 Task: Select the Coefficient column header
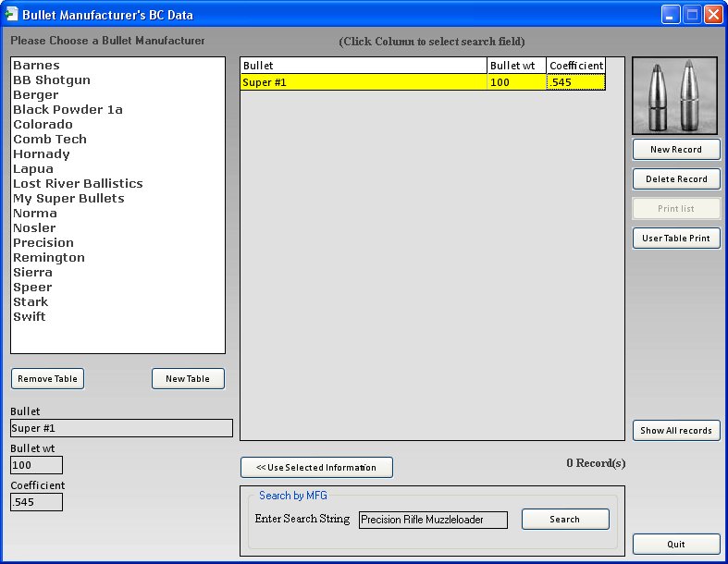tap(575, 66)
